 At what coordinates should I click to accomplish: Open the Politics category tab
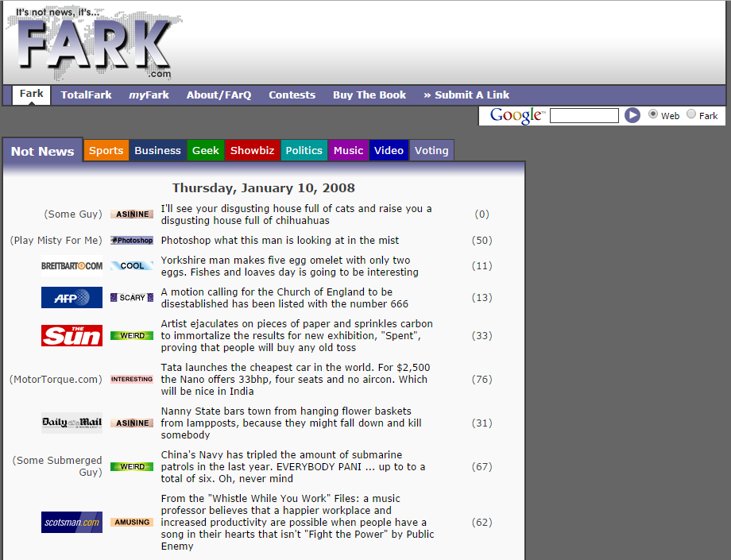point(304,150)
